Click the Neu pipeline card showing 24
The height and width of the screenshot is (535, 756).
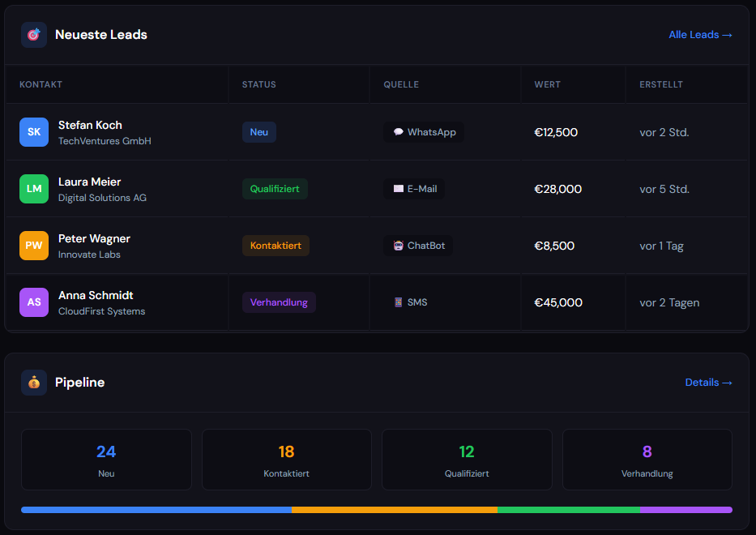(106, 460)
